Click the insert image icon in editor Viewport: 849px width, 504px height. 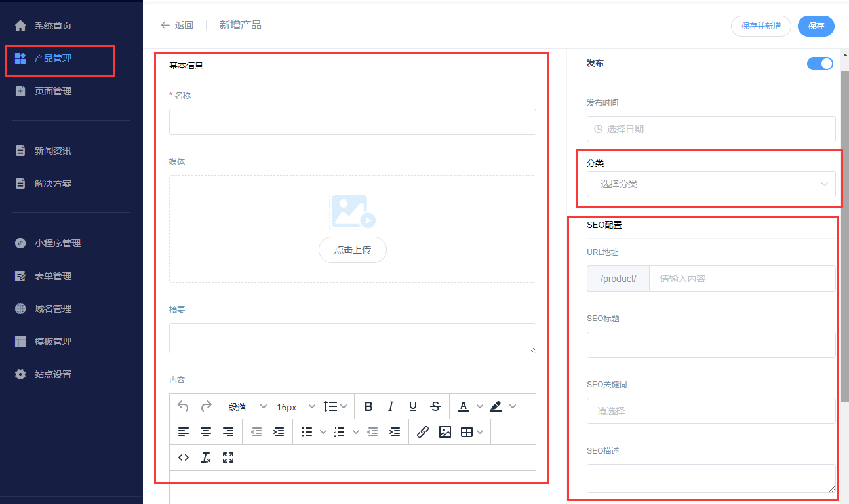click(x=445, y=432)
